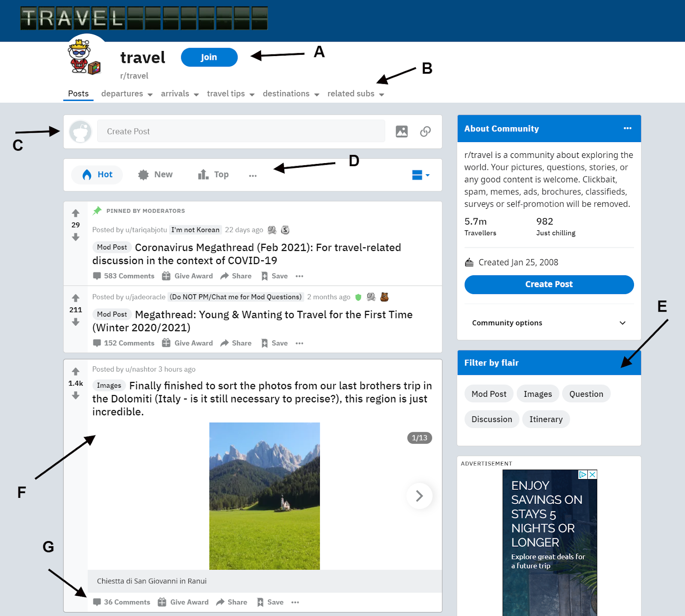685x616 pixels.
Task: Filter posts by Question flair
Action: click(586, 394)
